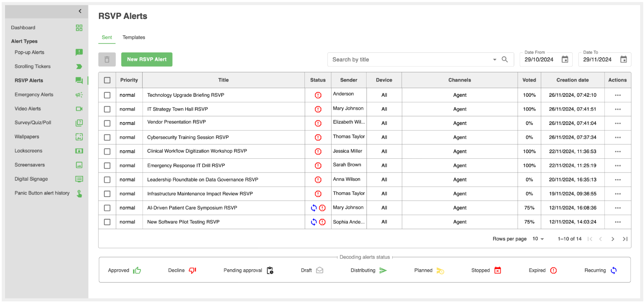Open the Date To calendar picker
The height and width of the screenshot is (303, 644).
pos(623,59)
